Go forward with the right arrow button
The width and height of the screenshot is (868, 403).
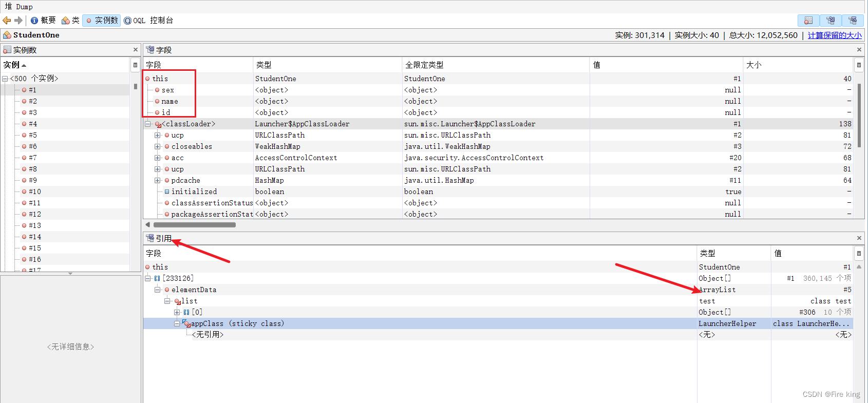(x=18, y=21)
